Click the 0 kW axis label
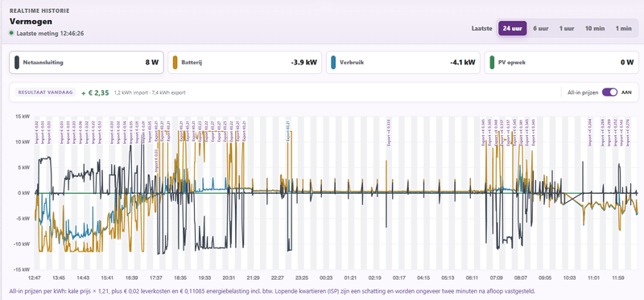 tap(24, 193)
